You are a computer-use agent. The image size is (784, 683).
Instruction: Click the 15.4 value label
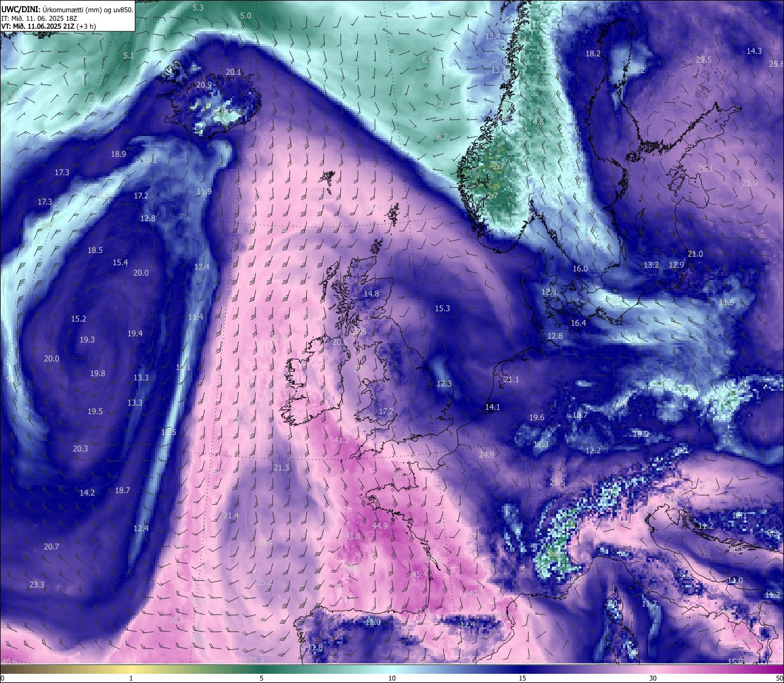pos(120,262)
